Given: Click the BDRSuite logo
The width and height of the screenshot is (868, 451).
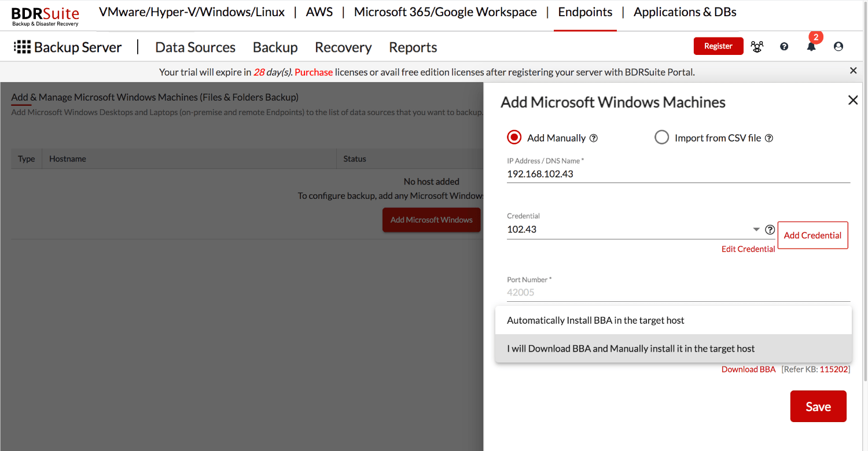Looking at the screenshot, I should [45, 16].
